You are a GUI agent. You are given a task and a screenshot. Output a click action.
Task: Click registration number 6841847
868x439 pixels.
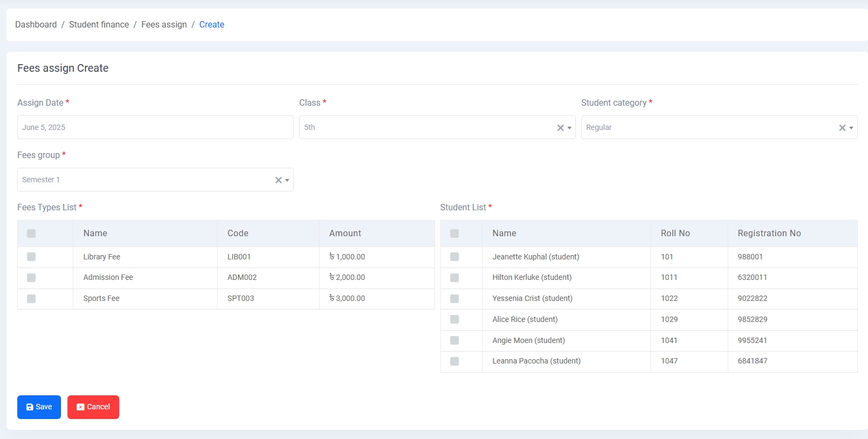point(752,361)
